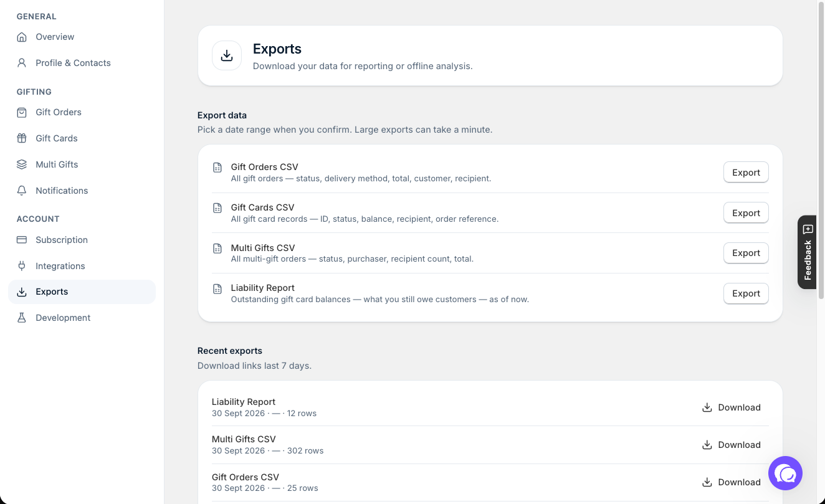Click "30 Sept 2026 · — · 25 rows" text
Image resolution: width=825 pixels, height=504 pixels.
265,488
